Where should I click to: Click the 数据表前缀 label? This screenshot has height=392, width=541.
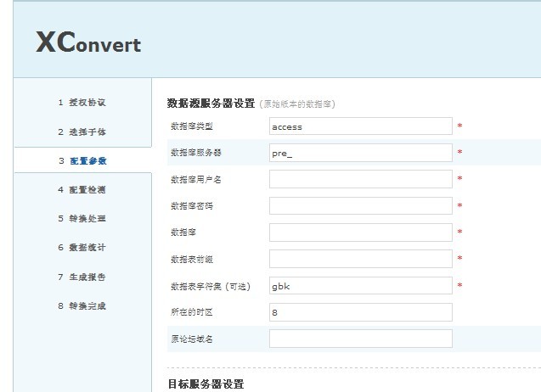pos(192,260)
